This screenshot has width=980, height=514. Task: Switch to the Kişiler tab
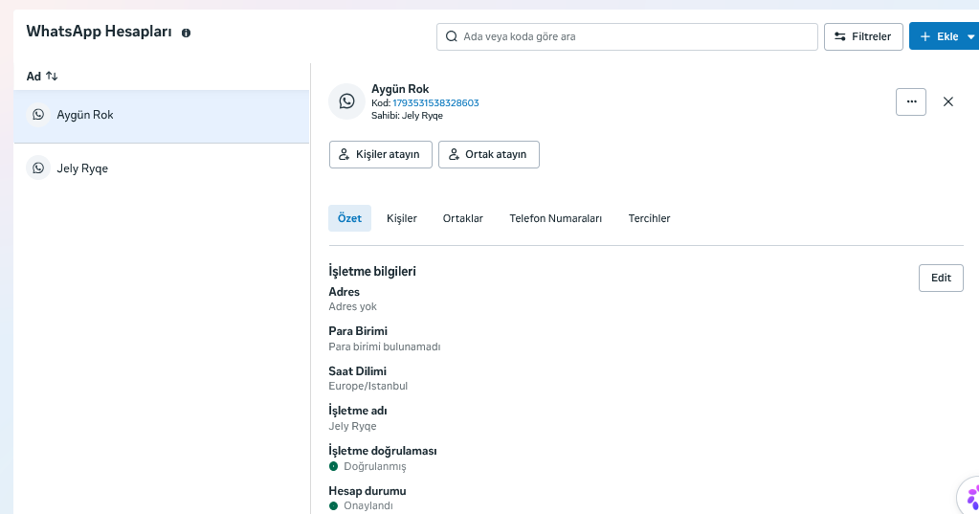402,218
